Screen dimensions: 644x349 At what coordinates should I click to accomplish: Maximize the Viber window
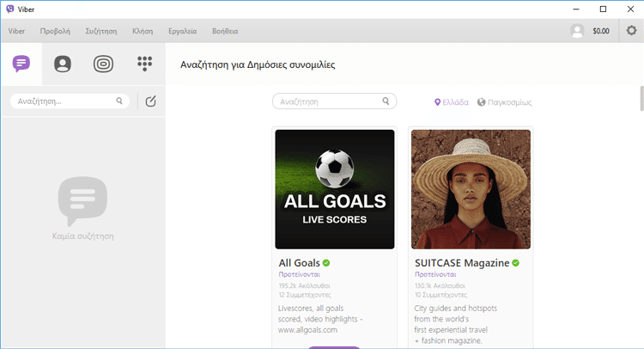coord(603,9)
